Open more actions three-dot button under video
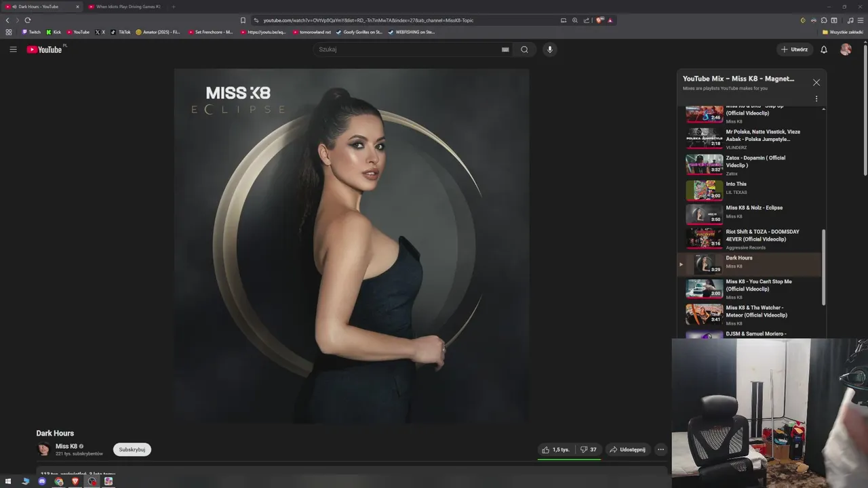The image size is (868, 488). tap(660, 449)
